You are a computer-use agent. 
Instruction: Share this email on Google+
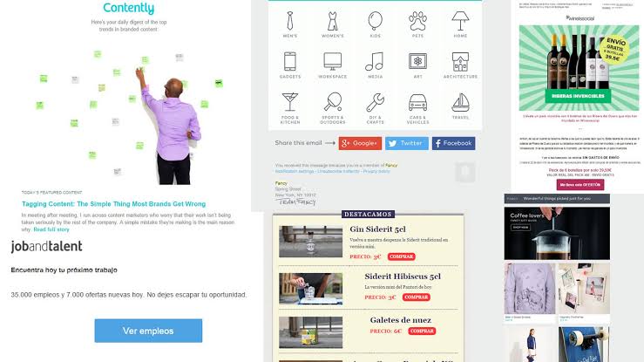click(x=360, y=143)
